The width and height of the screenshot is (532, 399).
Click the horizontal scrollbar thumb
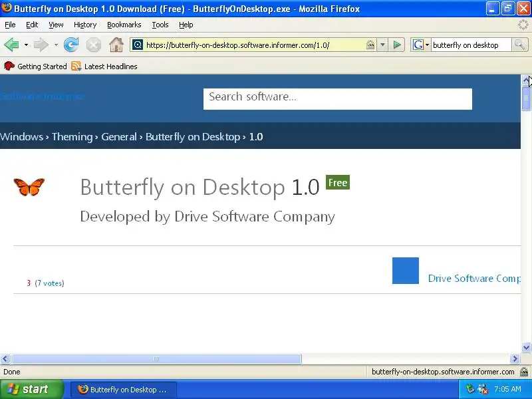[x=156, y=358]
